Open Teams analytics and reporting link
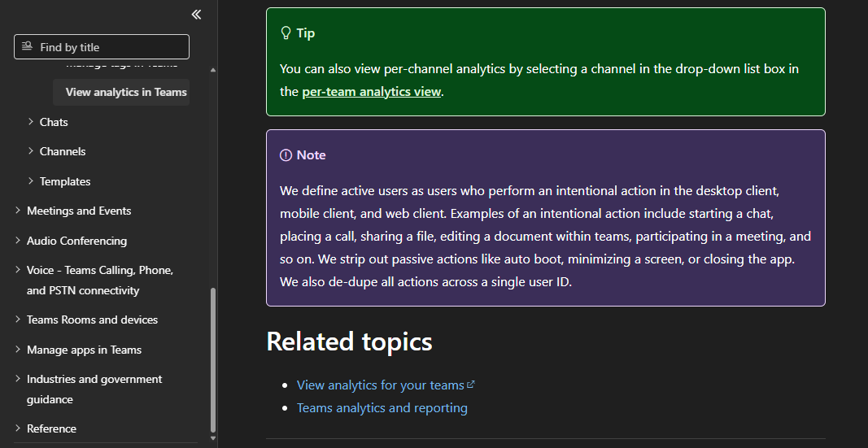This screenshot has width=868, height=448. (382, 407)
